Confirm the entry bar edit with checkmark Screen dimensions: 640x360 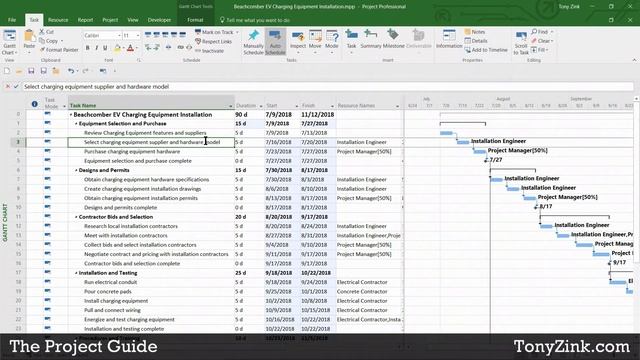click(x=16, y=87)
